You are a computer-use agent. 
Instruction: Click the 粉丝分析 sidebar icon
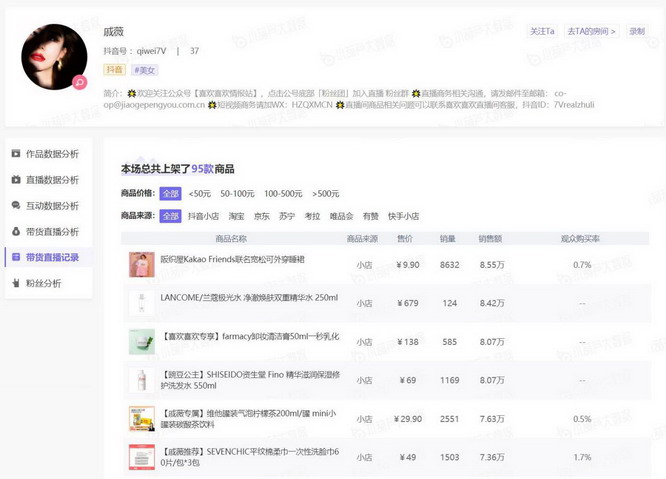tap(16, 284)
